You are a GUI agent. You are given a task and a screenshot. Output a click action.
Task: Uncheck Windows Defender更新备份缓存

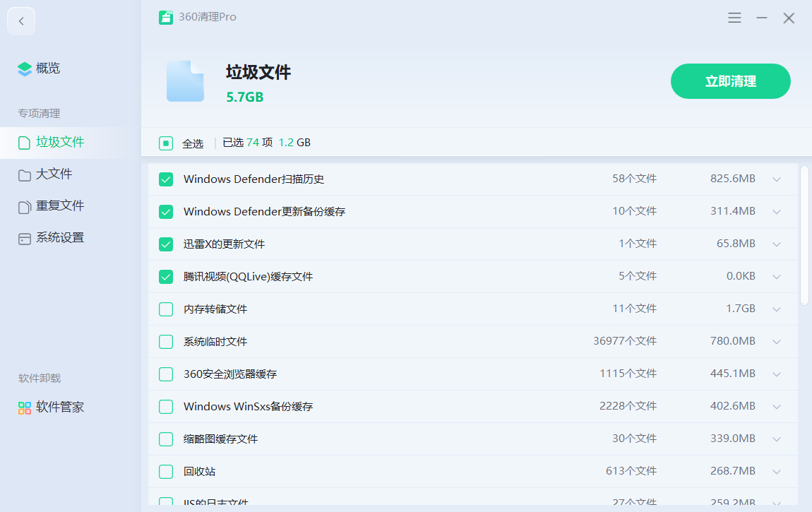[166, 212]
